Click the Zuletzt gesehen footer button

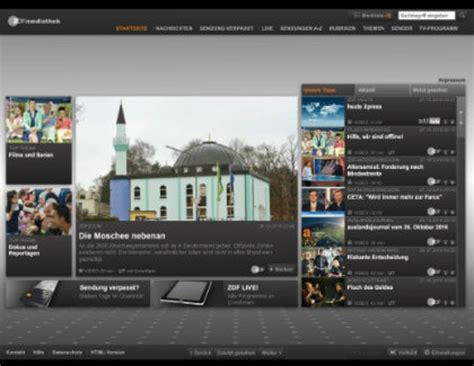pos(236,353)
